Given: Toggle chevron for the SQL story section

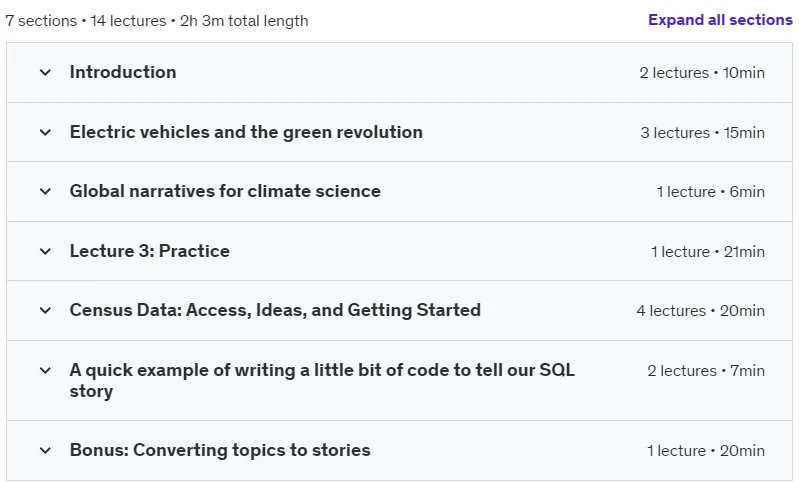Looking at the screenshot, I should 45,370.
